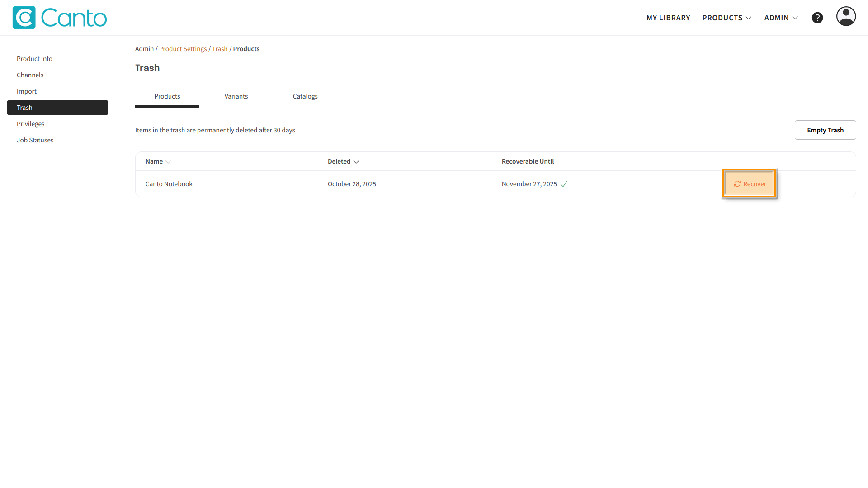
Task: Click the Empty Trash button
Action: pos(825,130)
